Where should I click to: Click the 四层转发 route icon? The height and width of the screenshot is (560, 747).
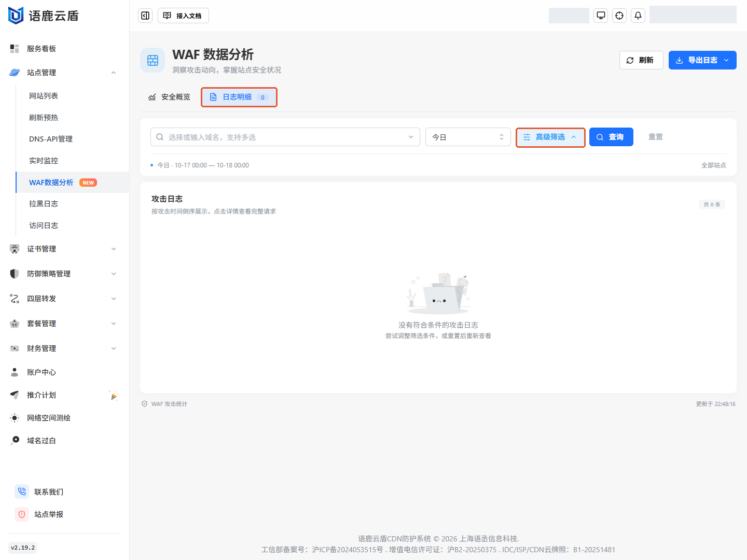(x=15, y=299)
